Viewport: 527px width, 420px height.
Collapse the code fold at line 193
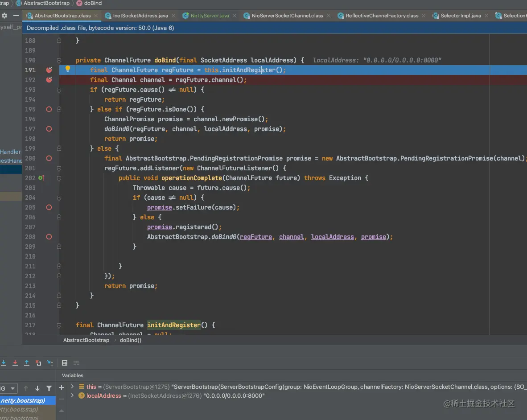click(x=59, y=90)
